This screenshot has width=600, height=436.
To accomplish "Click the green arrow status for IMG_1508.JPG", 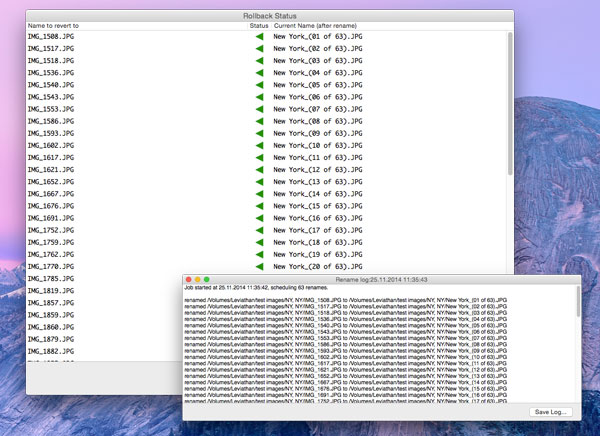I will (259, 36).
